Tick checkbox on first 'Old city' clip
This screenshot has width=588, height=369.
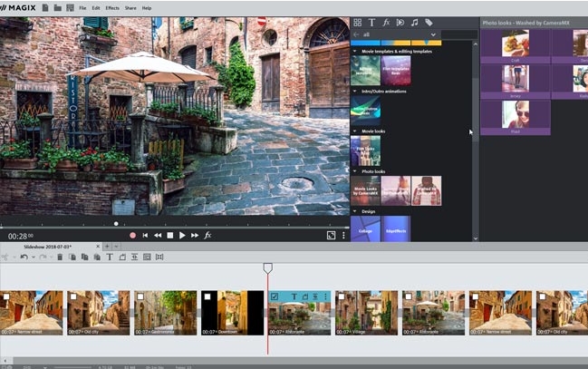73,296
